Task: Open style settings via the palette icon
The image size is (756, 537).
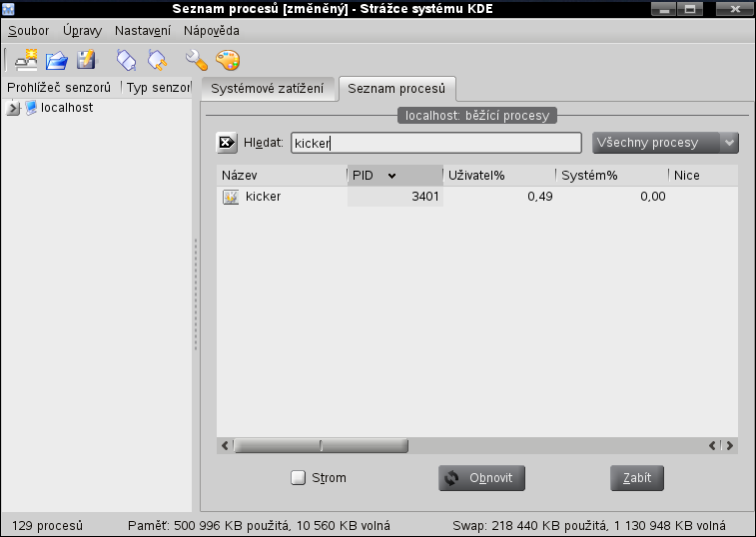Action: click(x=228, y=60)
